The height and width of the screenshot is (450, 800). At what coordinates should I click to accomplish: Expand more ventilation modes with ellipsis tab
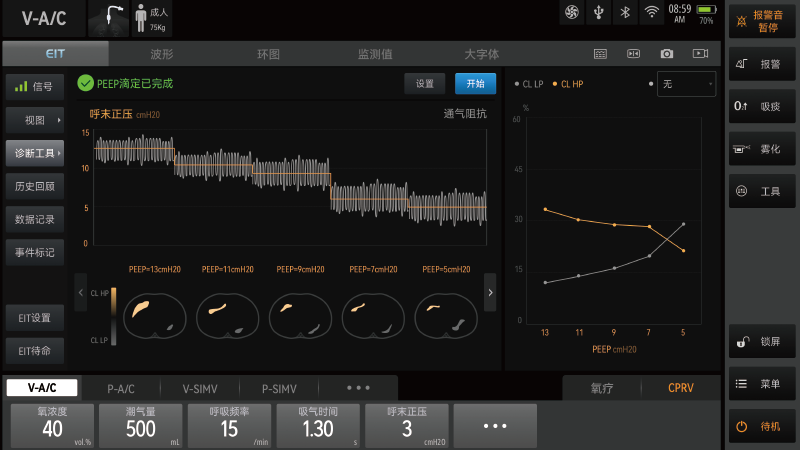click(x=357, y=388)
